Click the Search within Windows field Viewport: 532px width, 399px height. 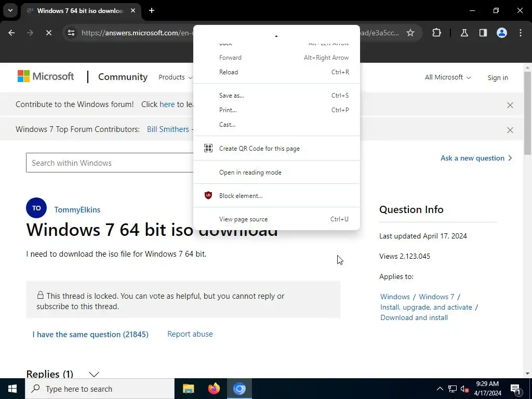tap(110, 163)
